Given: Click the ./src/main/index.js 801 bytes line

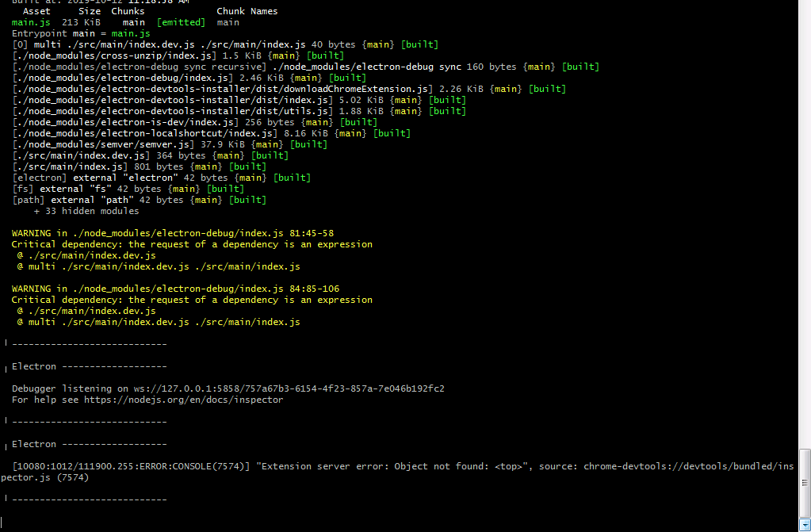Looking at the screenshot, I should click(139, 166).
